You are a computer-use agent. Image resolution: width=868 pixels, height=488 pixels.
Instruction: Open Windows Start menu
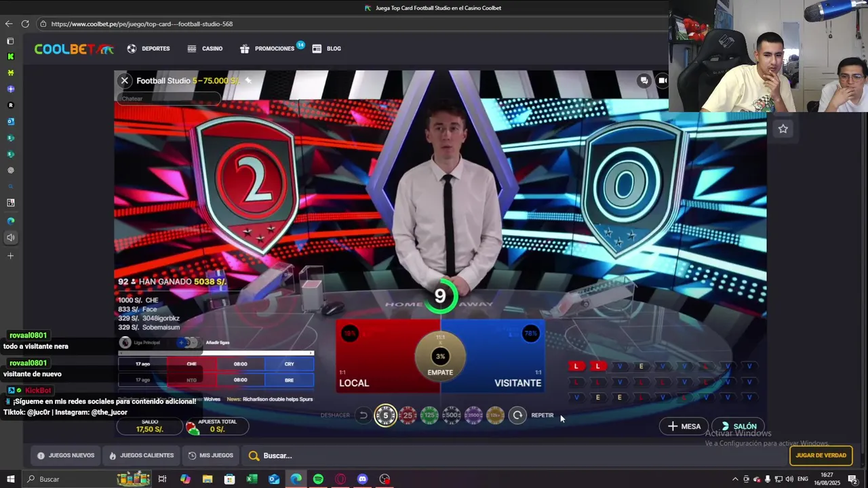[11, 479]
